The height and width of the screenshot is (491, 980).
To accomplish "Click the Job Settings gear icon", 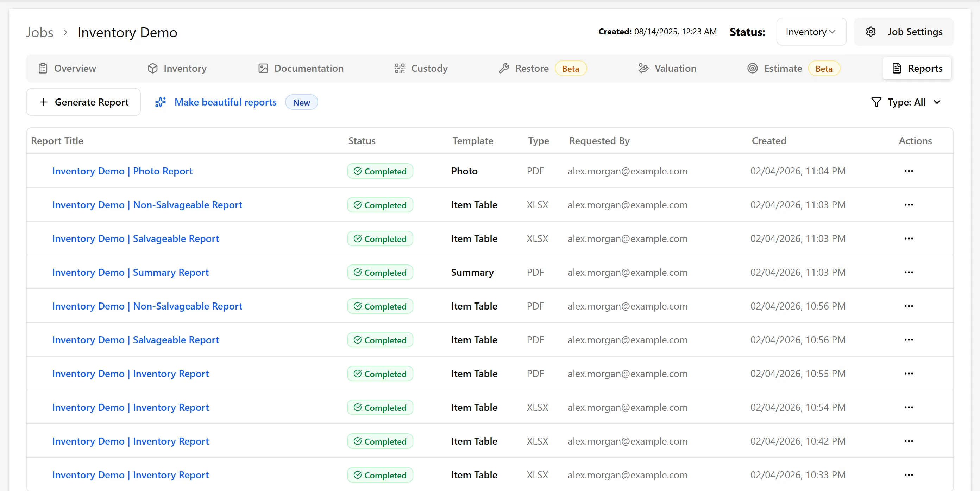I will coord(871,32).
